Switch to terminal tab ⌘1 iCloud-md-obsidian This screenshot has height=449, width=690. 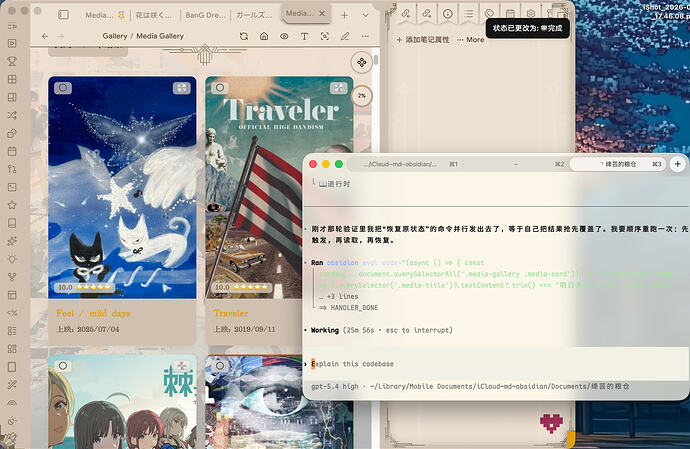404,164
